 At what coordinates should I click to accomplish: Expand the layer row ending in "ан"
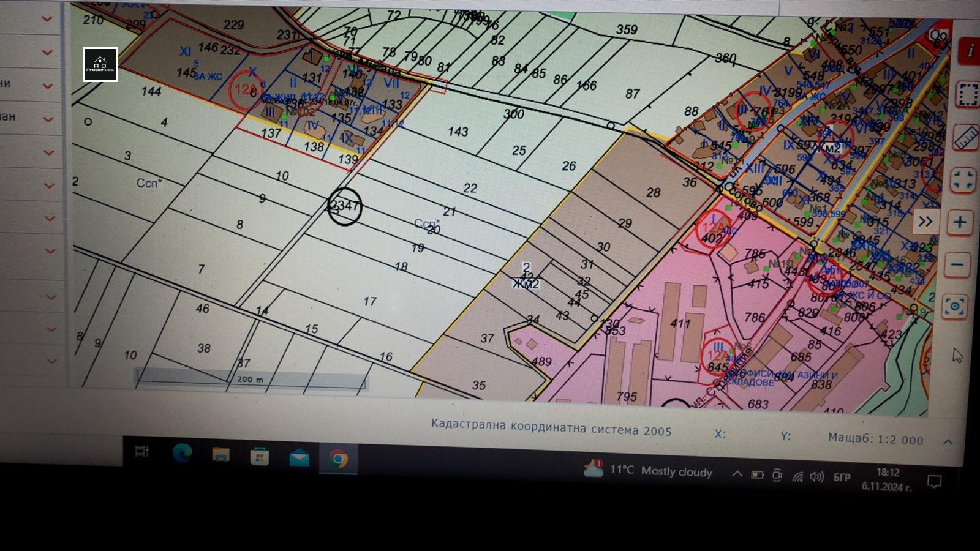(48, 119)
